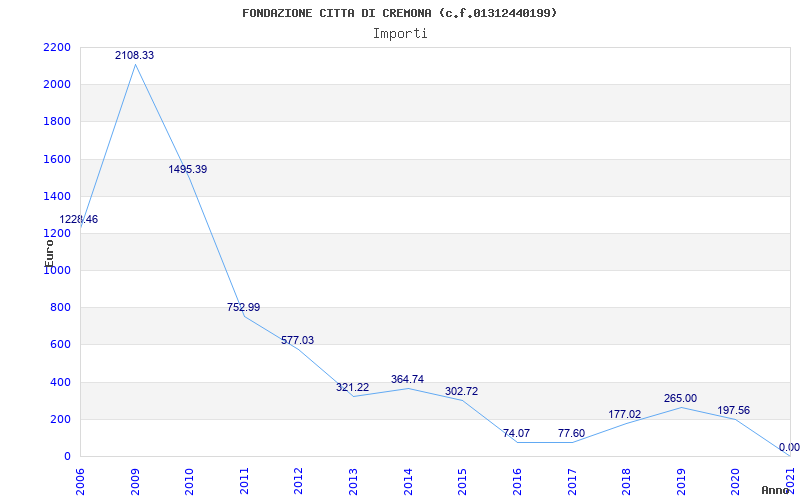Select the 577.03 value label
Viewport: 800px width, 500px height.
pyautogui.click(x=297, y=340)
